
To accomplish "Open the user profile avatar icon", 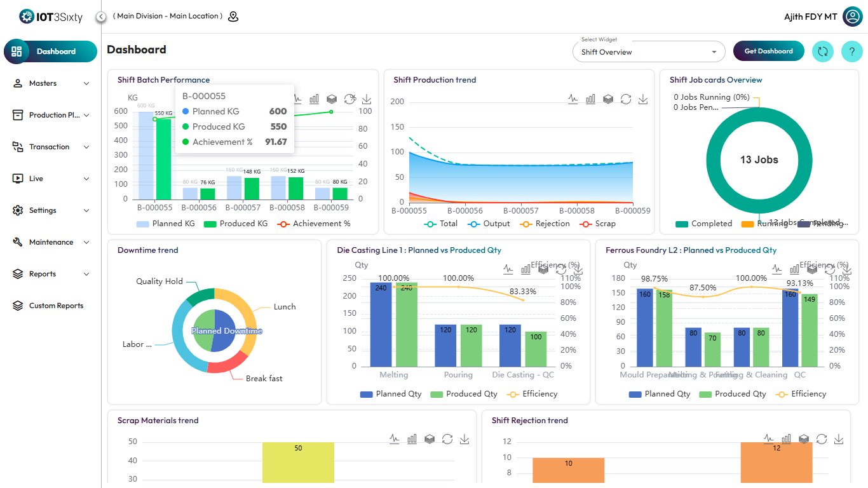I will (852, 17).
